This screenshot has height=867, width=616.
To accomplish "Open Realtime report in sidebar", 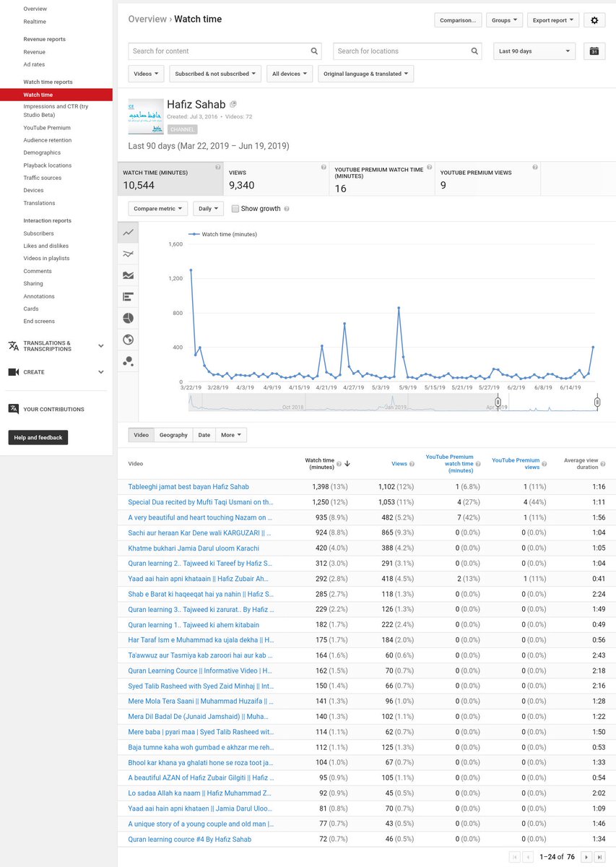I will point(35,22).
